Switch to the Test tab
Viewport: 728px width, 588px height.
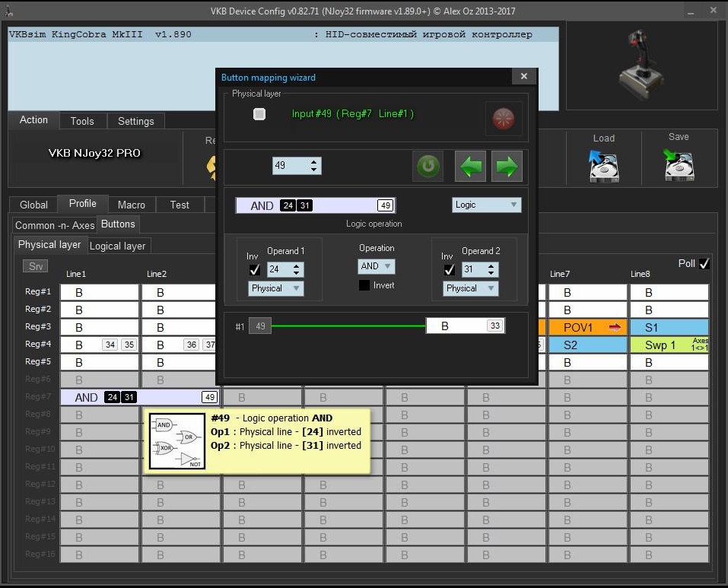point(180,205)
